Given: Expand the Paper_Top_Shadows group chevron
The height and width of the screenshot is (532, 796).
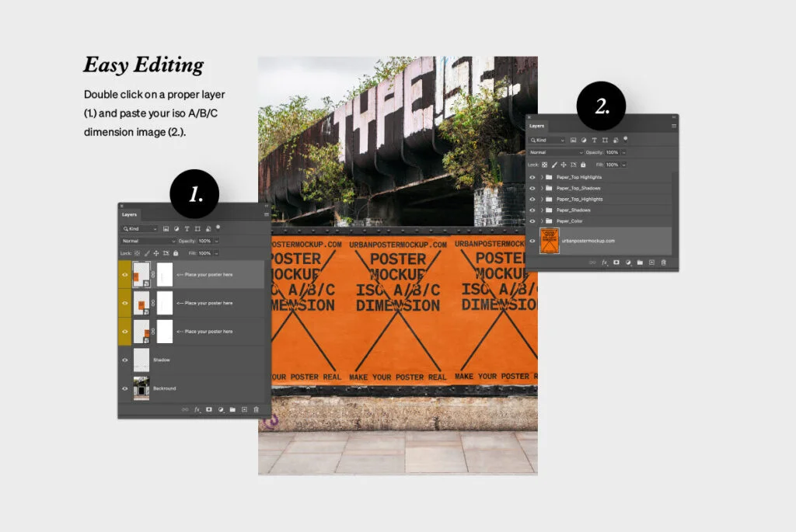Looking at the screenshot, I should (542, 188).
